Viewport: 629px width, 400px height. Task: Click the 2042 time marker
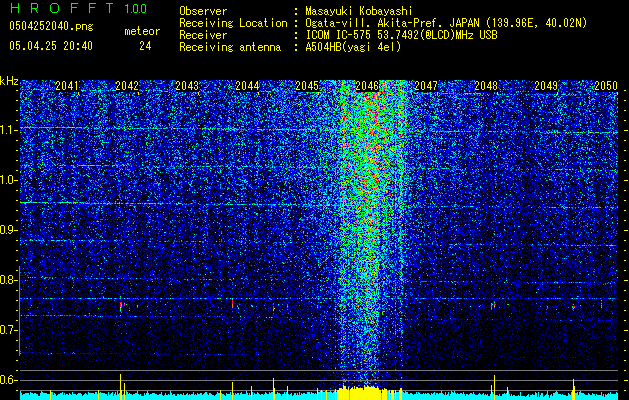127,86
